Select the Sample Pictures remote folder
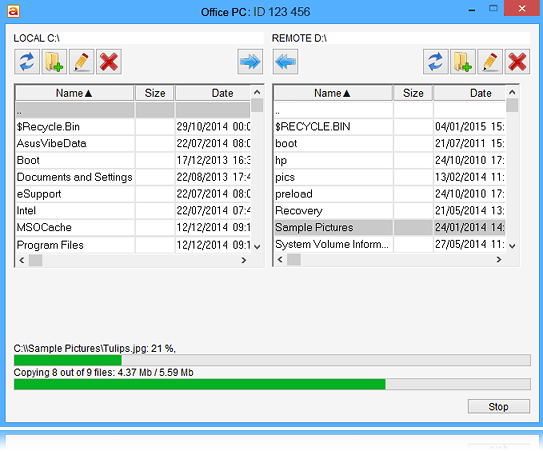This screenshot has height=452, width=543. coord(390,227)
